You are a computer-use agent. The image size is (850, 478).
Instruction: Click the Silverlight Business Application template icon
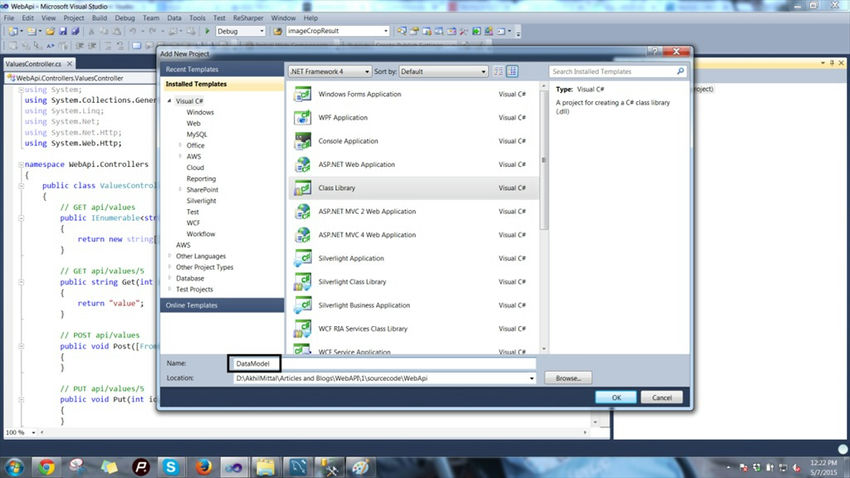(302, 305)
